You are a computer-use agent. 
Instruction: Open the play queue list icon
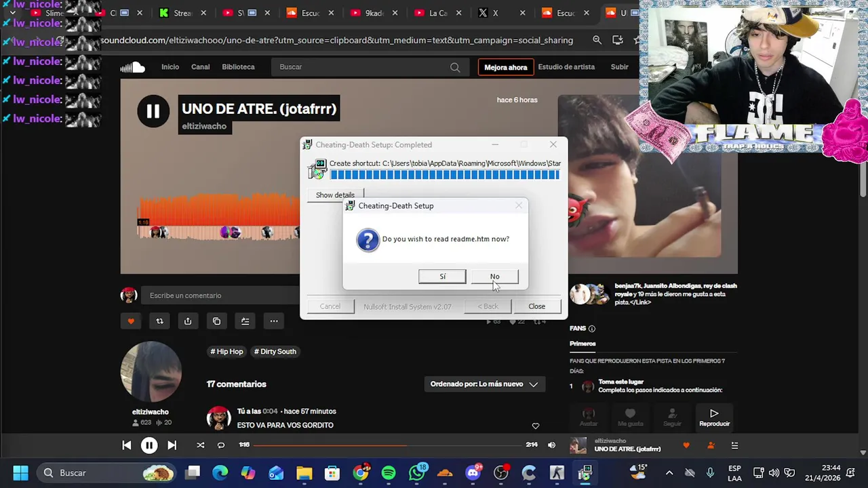coord(734,445)
